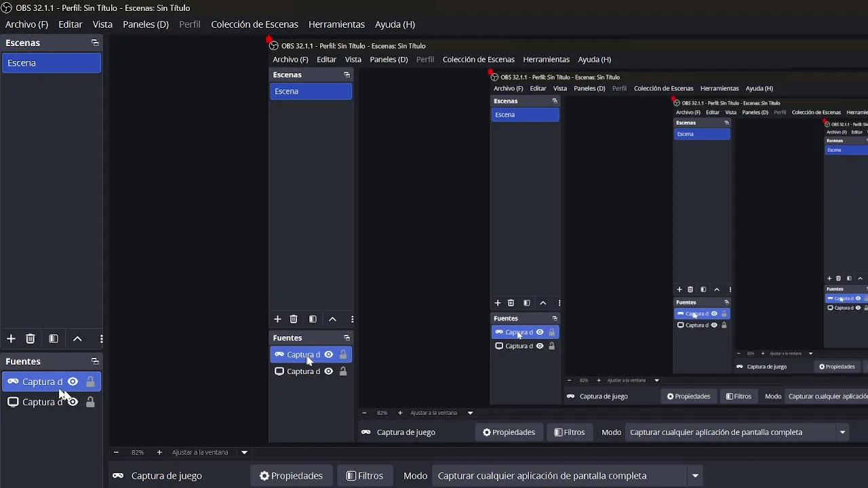
Task: Select the second Captura source row in main Fuentes
Action: tap(52, 402)
